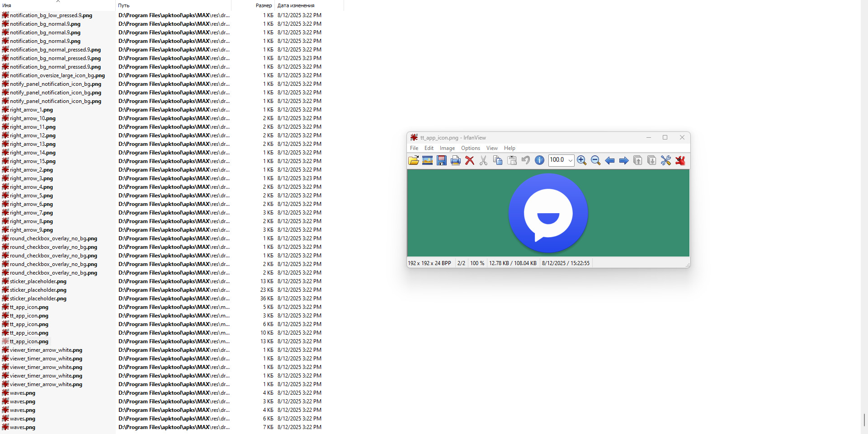Open the File menu in IrfanView
This screenshot has height=434, width=868.
[414, 148]
